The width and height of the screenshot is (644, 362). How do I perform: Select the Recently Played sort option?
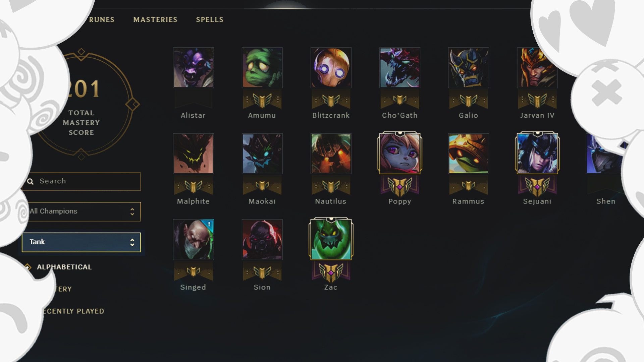(x=73, y=311)
